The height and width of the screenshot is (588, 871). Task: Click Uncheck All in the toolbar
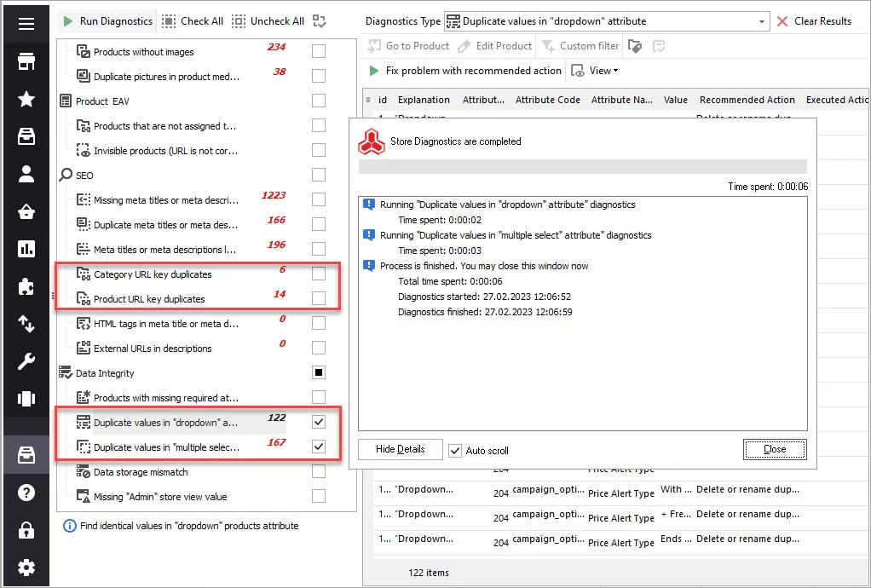coord(268,21)
